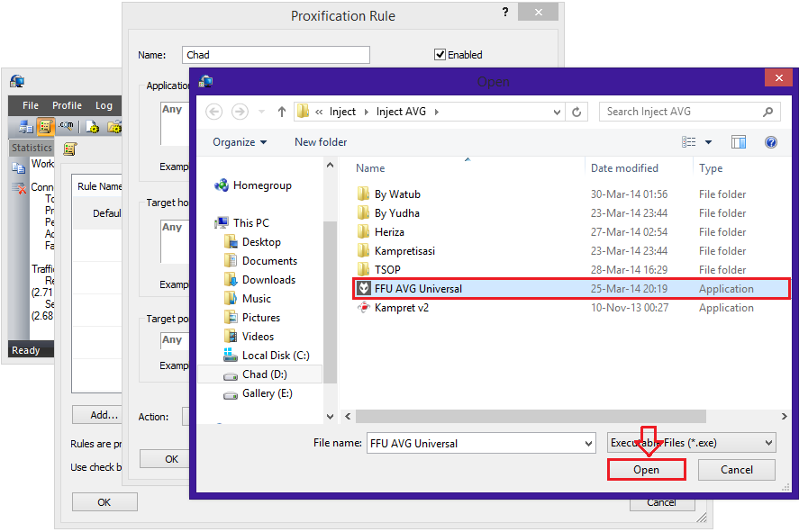Click the Advanced settings page-with-gear toolbar icon
Image resolution: width=799 pixels, height=532 pixels.
[x=92, y=127]
